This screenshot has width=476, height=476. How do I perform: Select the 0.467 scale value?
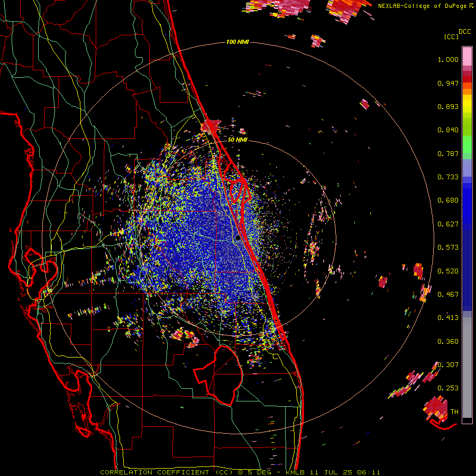pos(448,295)
